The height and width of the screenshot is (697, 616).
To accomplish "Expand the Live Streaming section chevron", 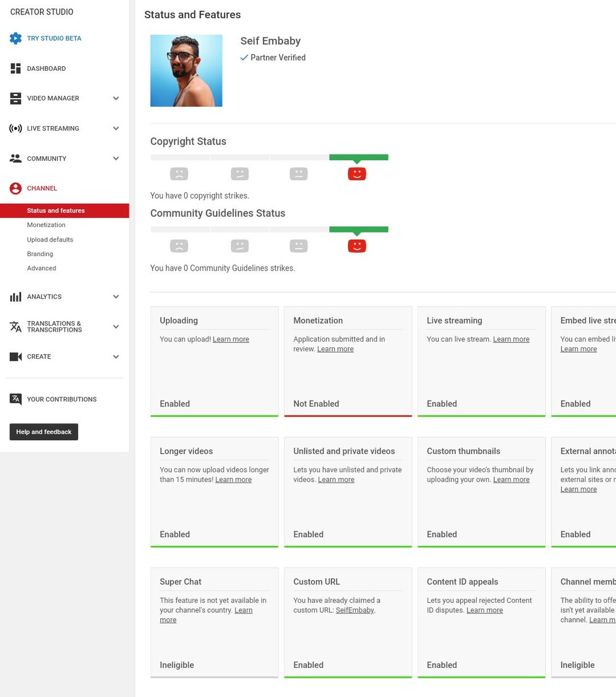I will coord(116,128).
